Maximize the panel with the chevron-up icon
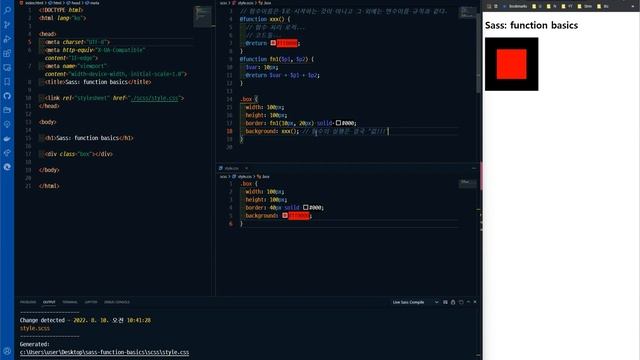Viewport: 640px width, 360px height. click(x=468, y=302)
